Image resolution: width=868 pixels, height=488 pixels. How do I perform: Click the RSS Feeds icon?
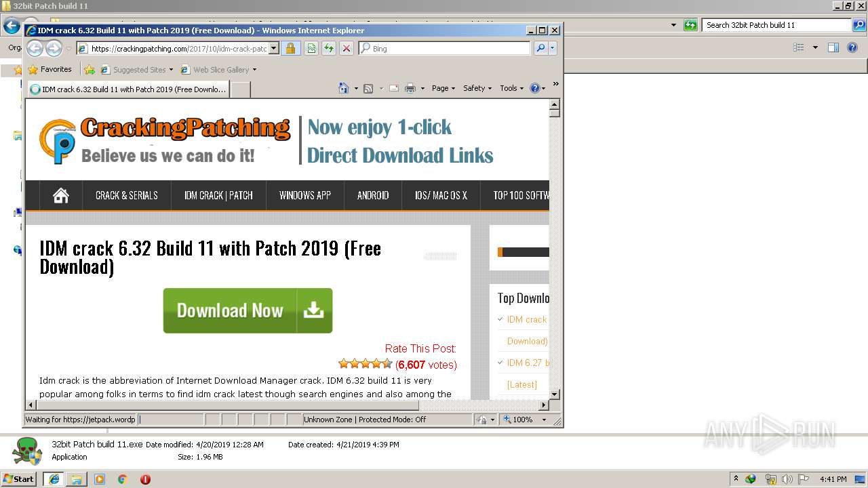click(368, 88)
